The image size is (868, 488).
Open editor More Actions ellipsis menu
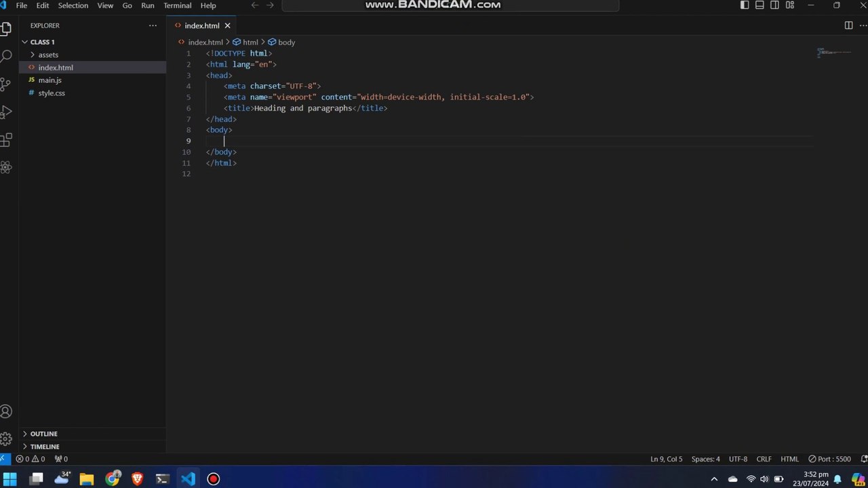click(863, 26)
